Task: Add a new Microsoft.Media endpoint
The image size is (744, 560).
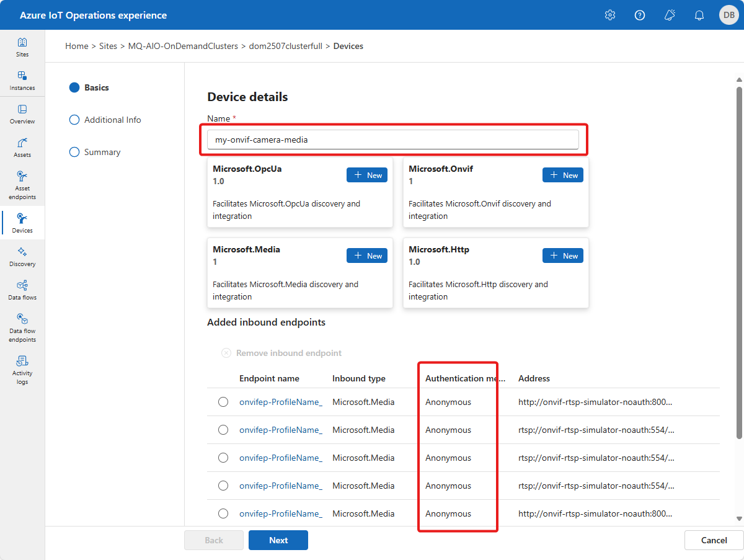Action: click(367, 256)
